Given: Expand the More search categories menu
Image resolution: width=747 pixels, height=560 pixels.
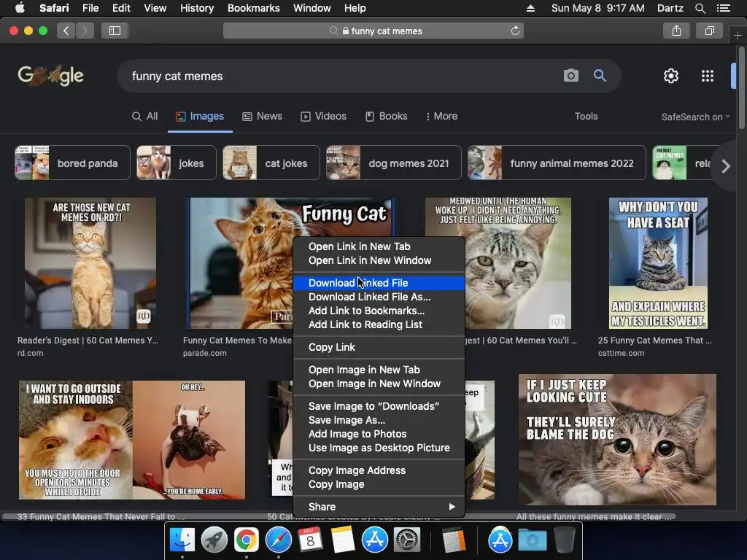Looking at the screenshot, I should click(x=441, y=116).
